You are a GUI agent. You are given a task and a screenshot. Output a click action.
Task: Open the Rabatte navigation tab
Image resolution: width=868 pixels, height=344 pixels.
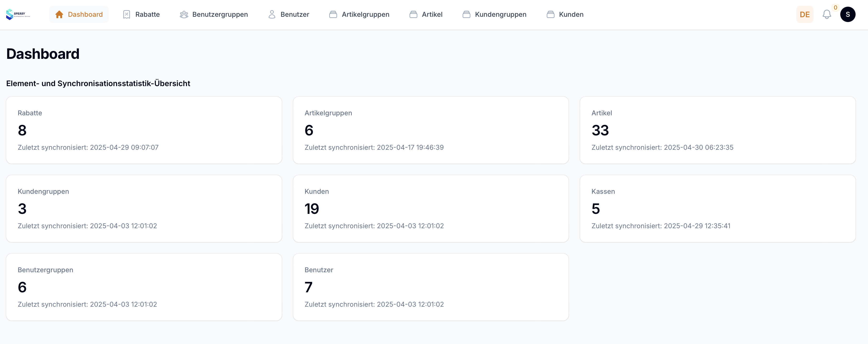pos(141,15)
